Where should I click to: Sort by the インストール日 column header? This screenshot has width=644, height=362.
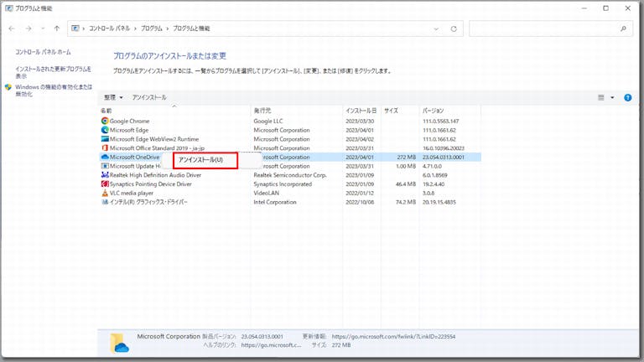coord(361,111)
